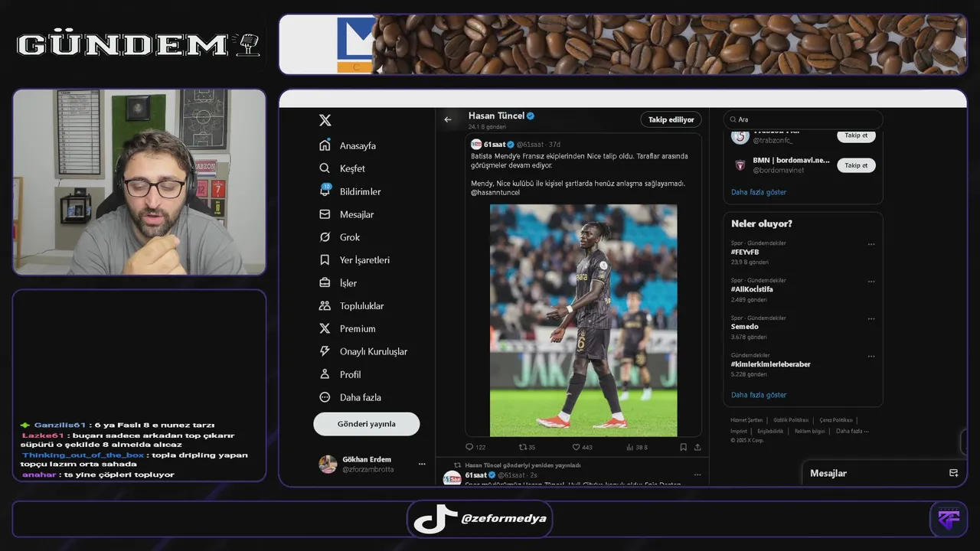Open the Hizmet Şartları footer link
The width and height of the screenshot is (980, 551).
point(746,420)
